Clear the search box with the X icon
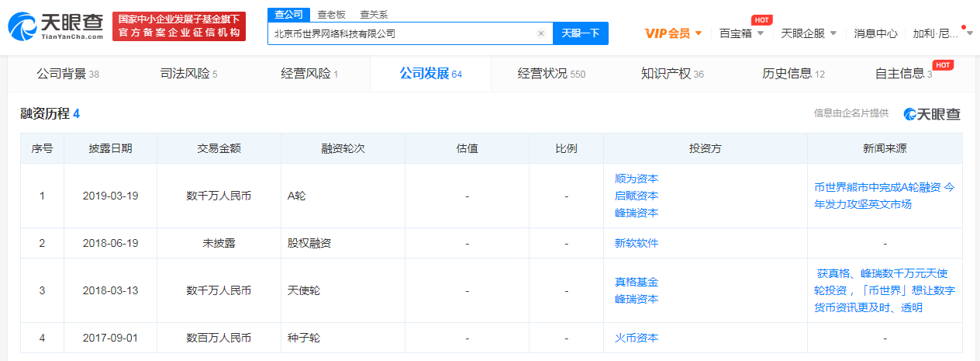Screen dimensions: 980x361 [x=541, y=33]
